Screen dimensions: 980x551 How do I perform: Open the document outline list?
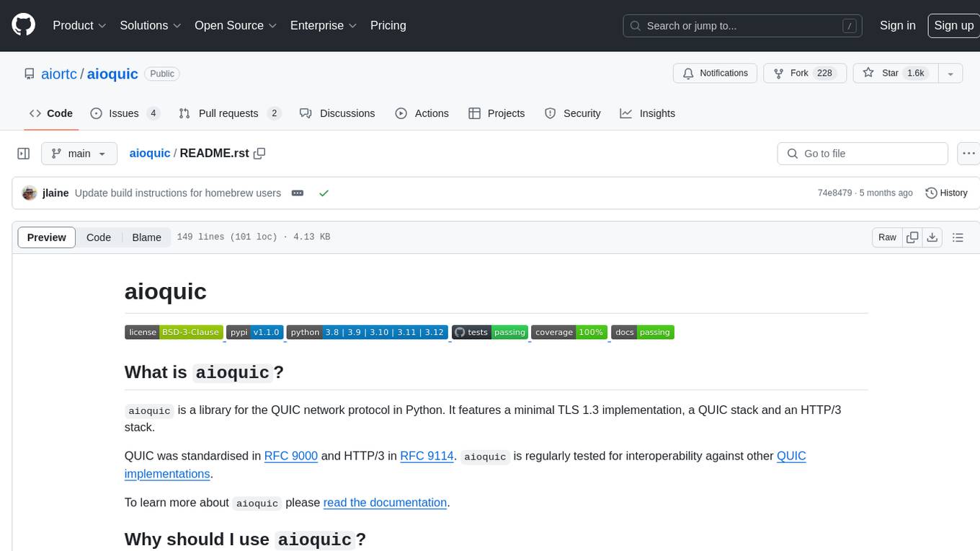pos(958,237)
